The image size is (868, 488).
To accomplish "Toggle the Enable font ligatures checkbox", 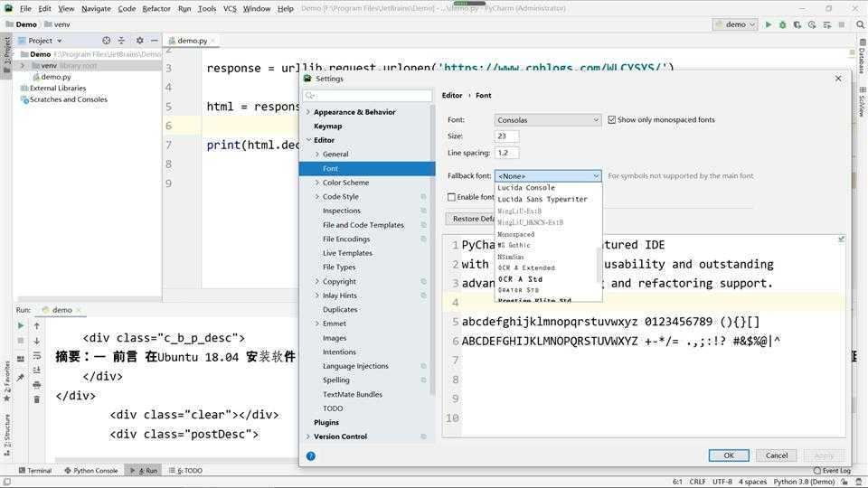I will (452, 197).
